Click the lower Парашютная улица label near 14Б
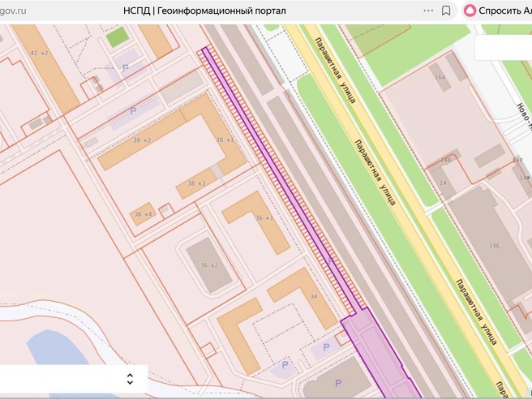This screenshot has height=400, width=532. coord(476,312)
